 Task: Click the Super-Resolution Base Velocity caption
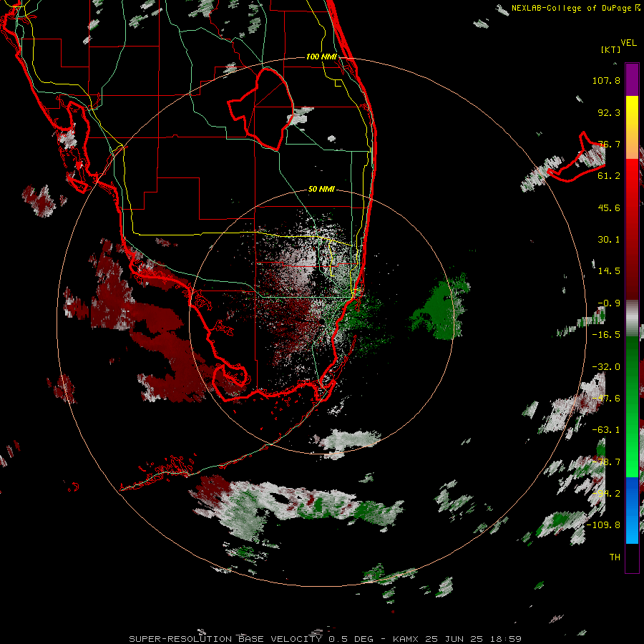(x=326, y=639)
